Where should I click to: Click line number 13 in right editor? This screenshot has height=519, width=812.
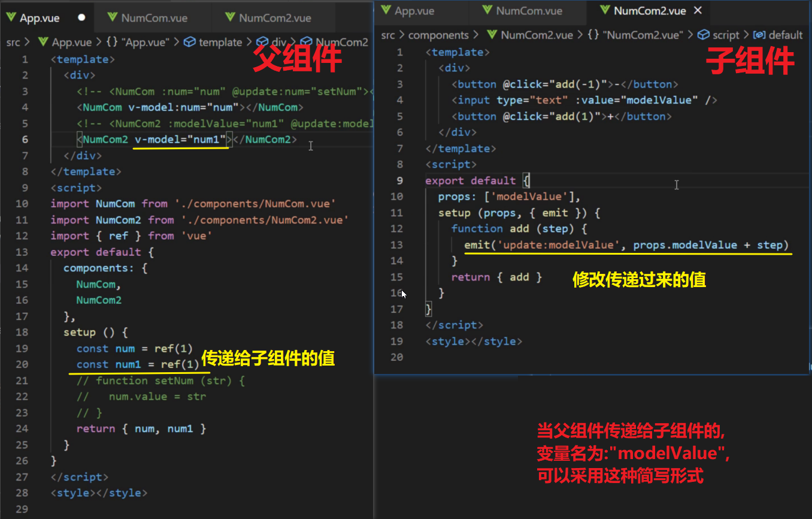tap(396, 245)
